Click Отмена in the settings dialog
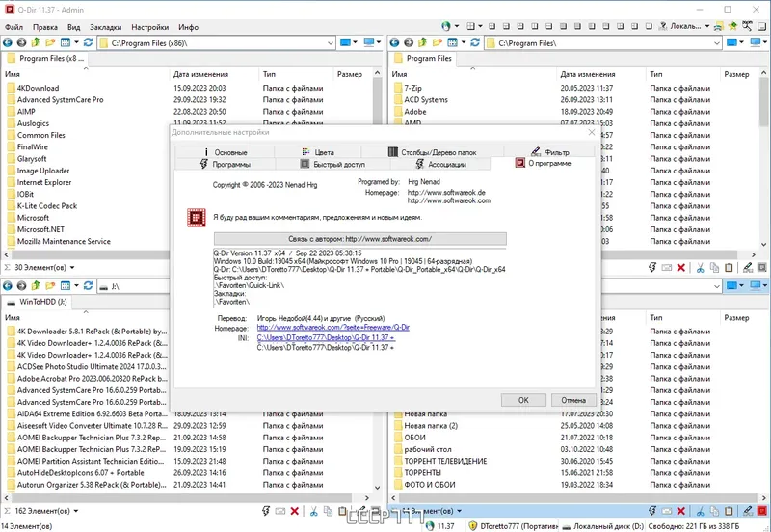 573,400
